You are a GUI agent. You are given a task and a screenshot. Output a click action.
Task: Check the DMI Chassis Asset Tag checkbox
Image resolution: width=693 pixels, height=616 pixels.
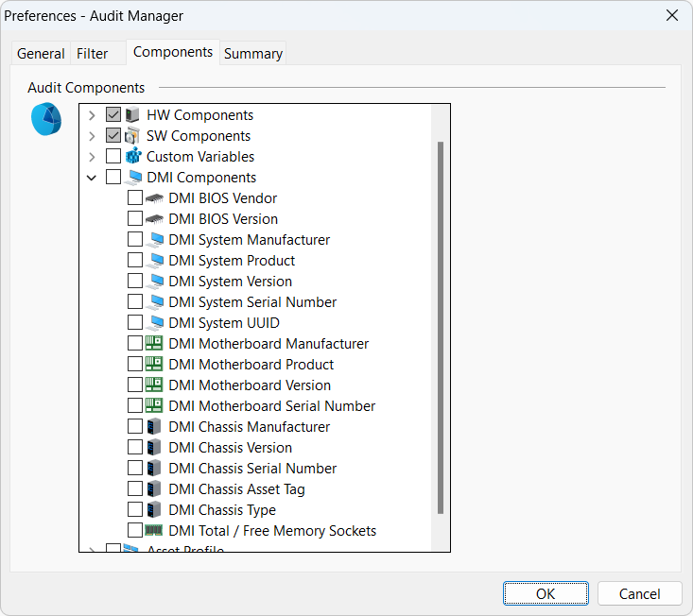135,489
